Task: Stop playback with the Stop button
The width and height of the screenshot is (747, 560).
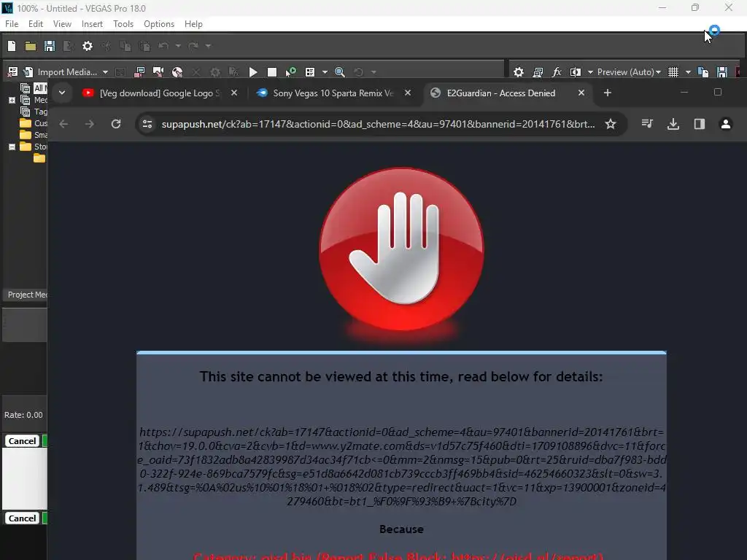Action: [x=272, y=72]
